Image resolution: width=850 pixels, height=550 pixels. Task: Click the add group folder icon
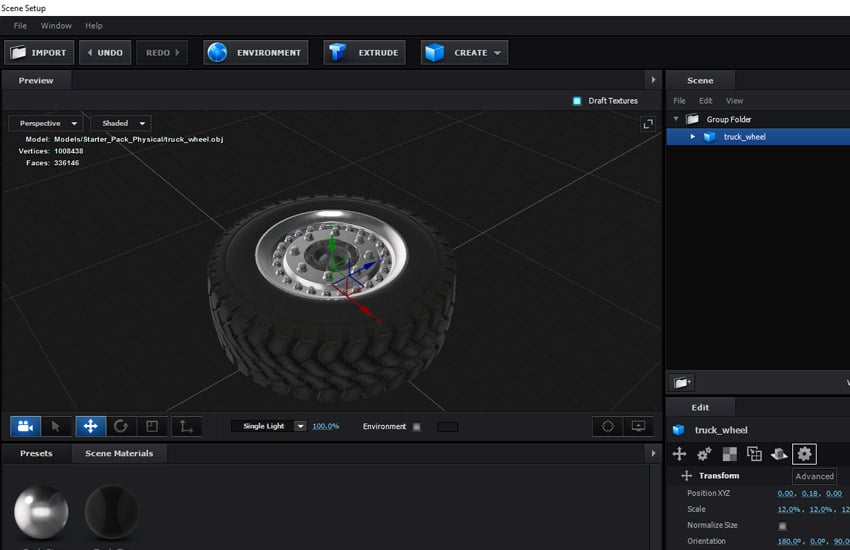pyautogui.click(x=681, y=382)
